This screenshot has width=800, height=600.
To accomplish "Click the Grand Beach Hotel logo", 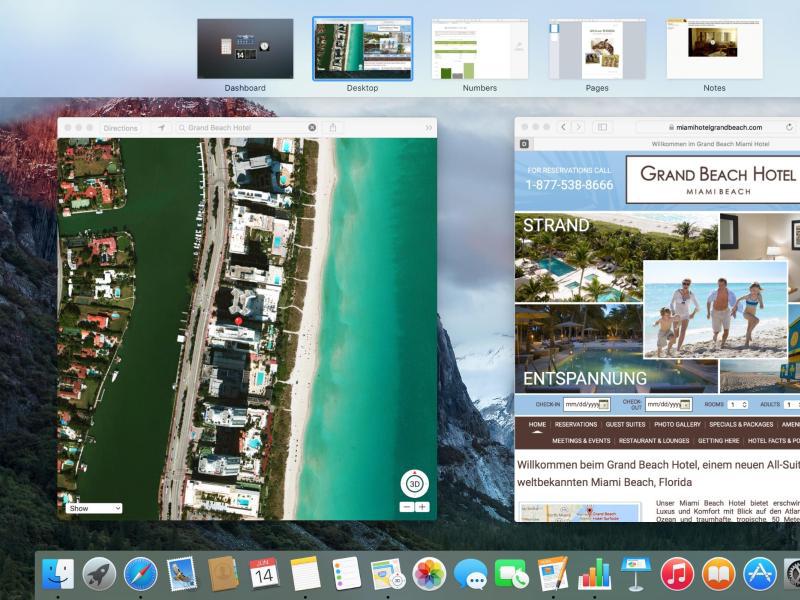I will tap(714, 180).
